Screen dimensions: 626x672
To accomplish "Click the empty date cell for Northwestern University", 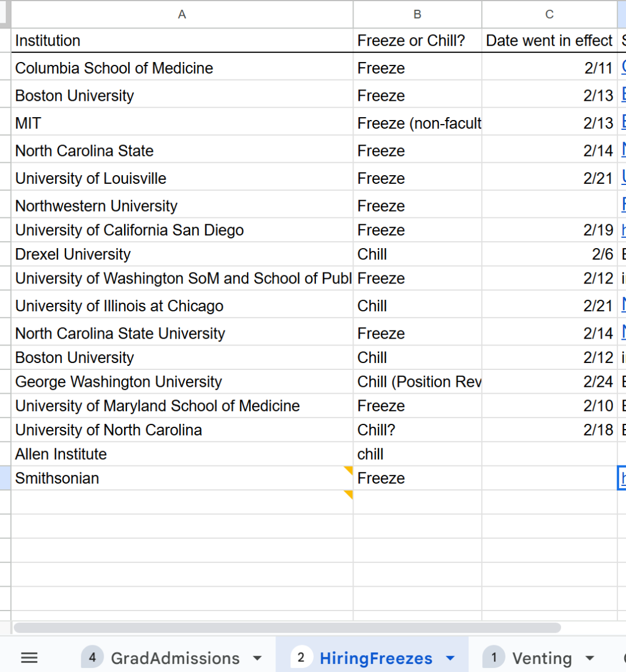I will 549,205.
